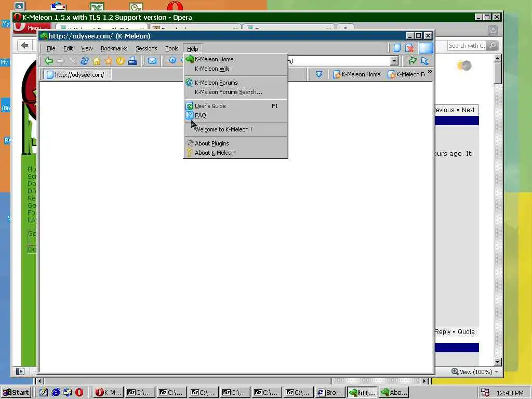532x399 pixels.
Task: Click the system tray scheduler icon
Action: click(x=485, y=393)
